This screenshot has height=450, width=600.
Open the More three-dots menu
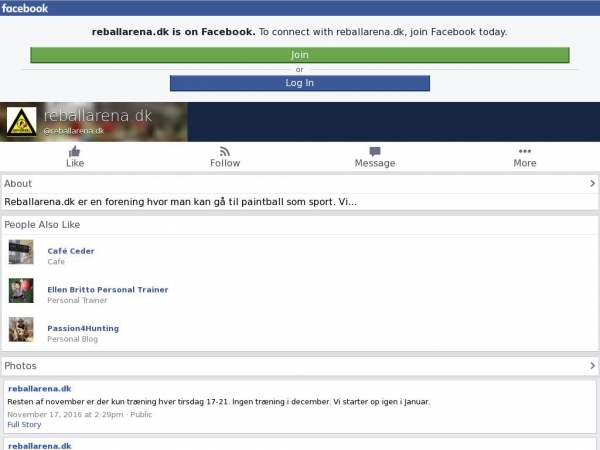(525, 151)
